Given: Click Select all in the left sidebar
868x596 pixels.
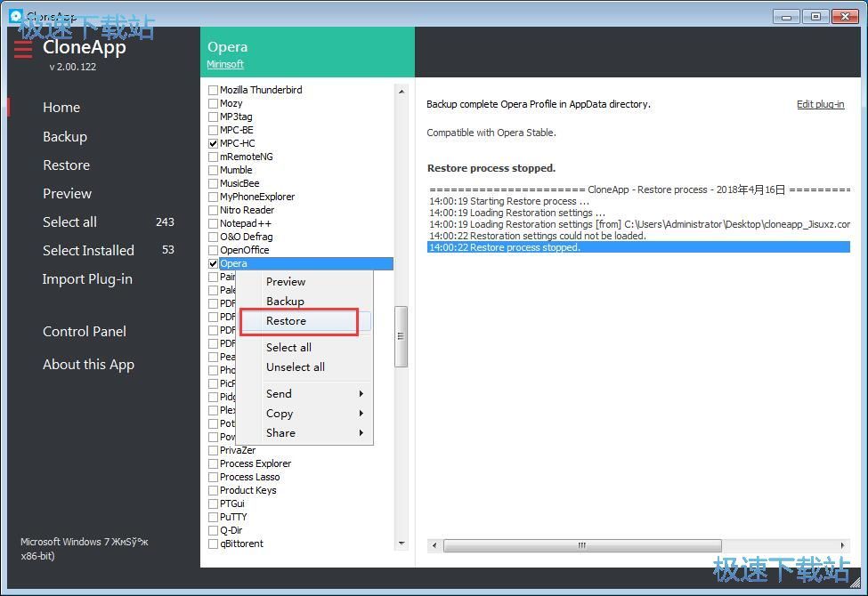Looking at the screenshot, I should click(x=69, y=221).
